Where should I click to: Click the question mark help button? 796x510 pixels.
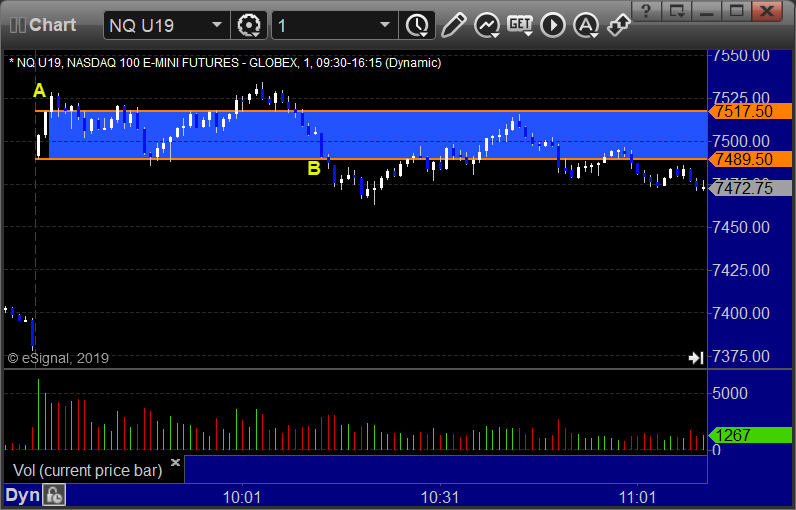646,11
